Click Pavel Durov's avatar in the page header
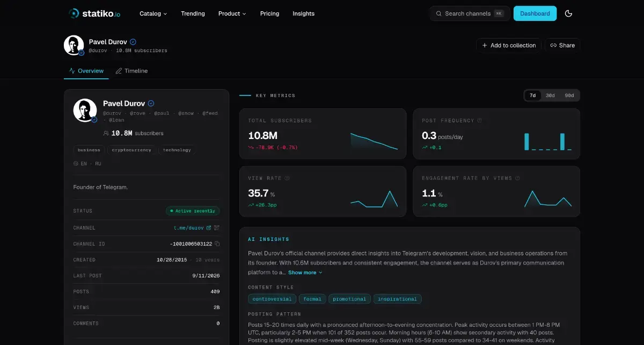 click(x=74, y=46)
